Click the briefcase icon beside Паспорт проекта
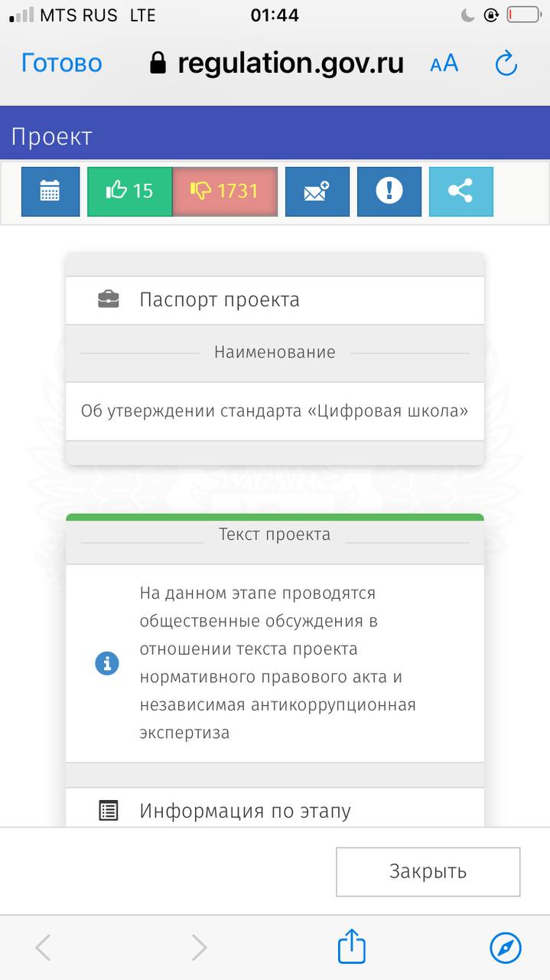 (x=109, y=299)
